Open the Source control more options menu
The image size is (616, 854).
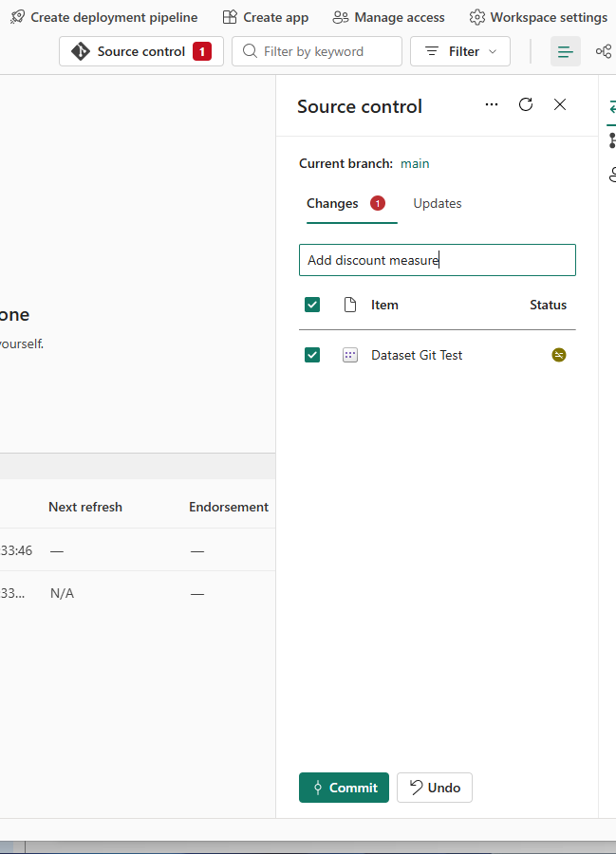click(492, 104)
